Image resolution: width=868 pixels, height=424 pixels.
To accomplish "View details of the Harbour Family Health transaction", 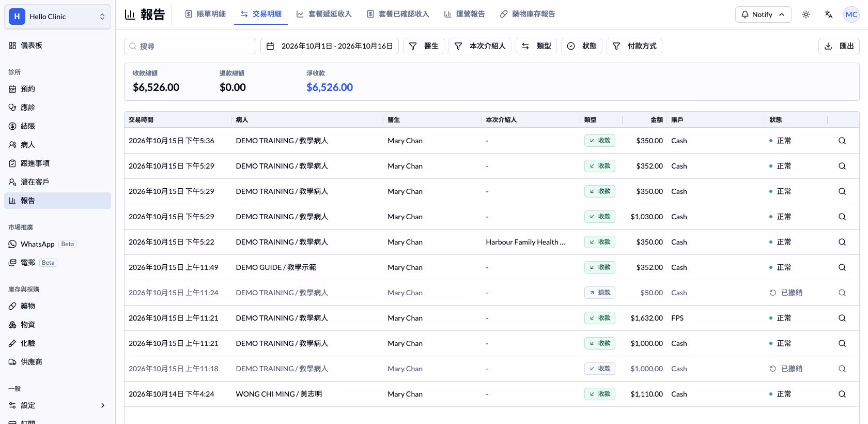I will tap(842, 242).
